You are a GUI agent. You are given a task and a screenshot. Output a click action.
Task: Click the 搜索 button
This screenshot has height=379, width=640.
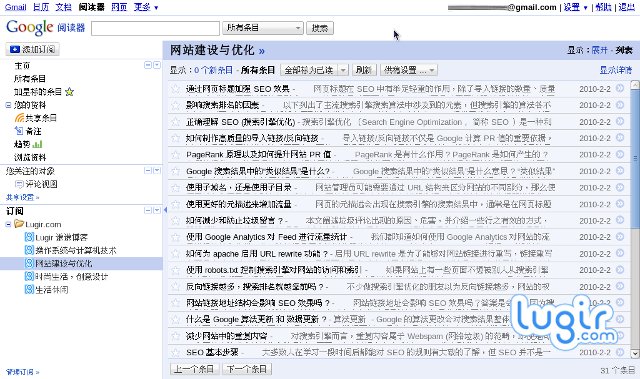point(320,28)
